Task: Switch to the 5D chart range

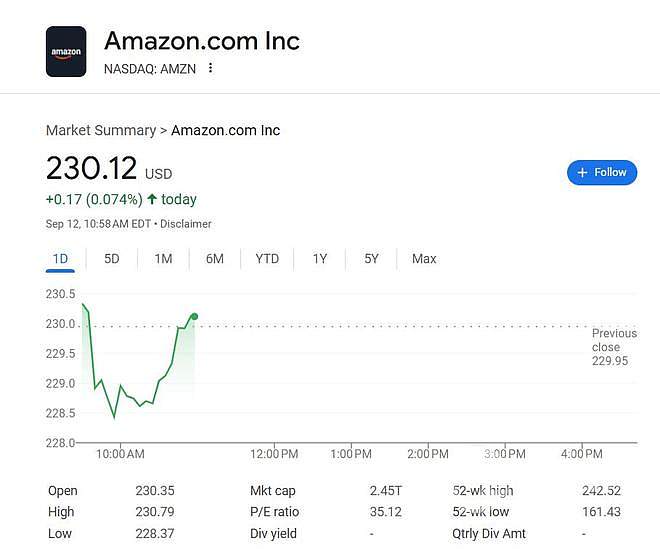Action: (x=112, y=259)
